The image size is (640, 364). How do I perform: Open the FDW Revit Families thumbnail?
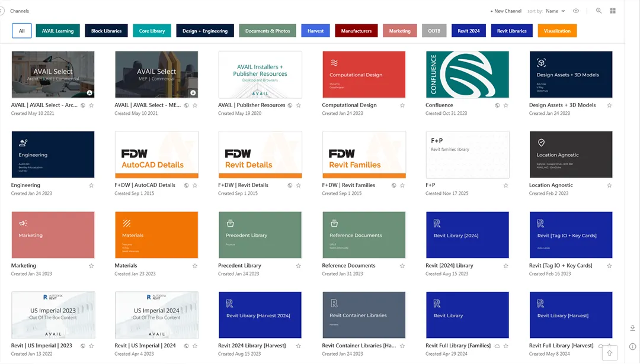click(x=364, y=154)
